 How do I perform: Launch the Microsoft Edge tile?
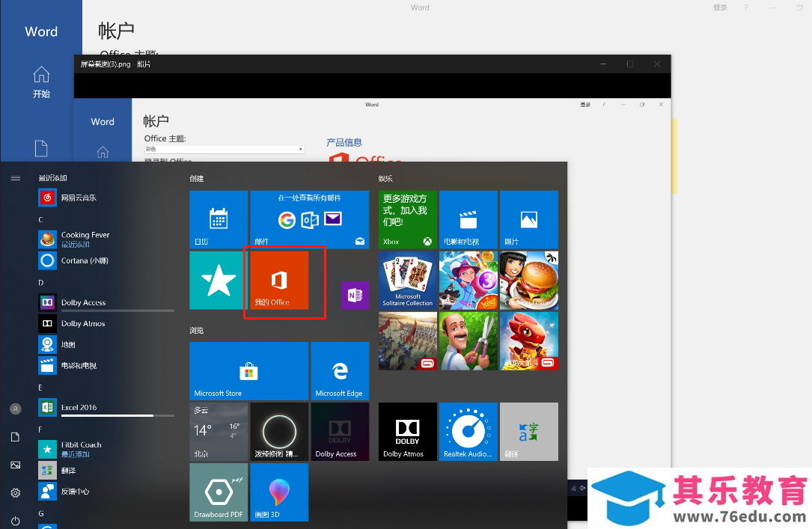pyautogui.click(x=340, y=371)
